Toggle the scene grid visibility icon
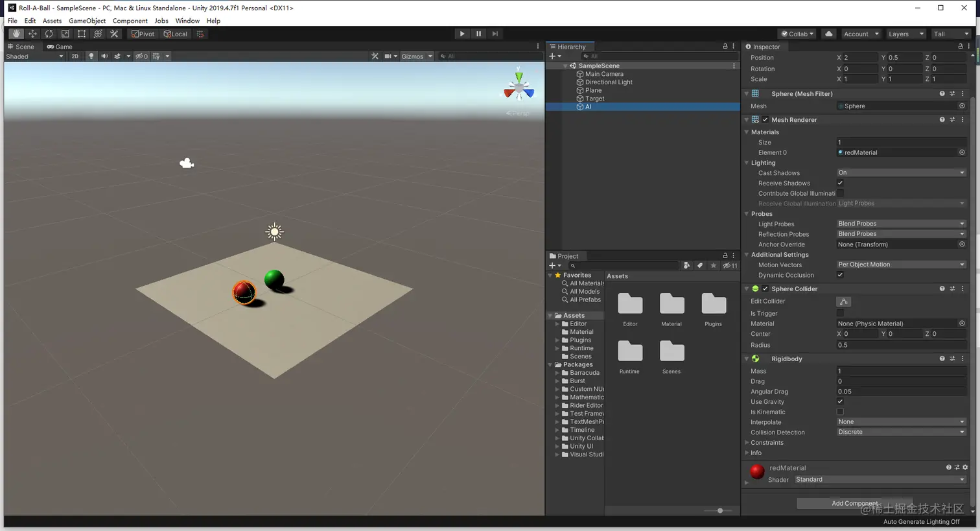This screenshot has width=980, height=531. pos(156,56)
